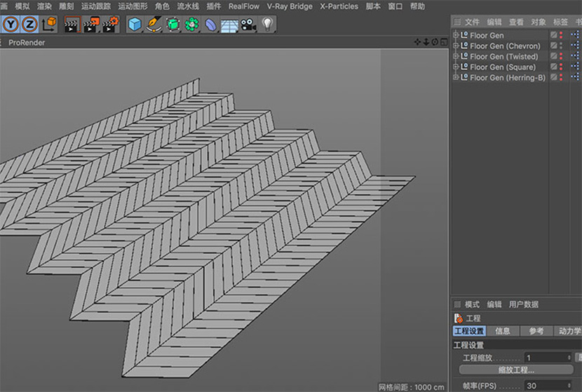Screen dimensions: 582x392
Task: Add a Light bulb object
Action: tap(267, 25)
